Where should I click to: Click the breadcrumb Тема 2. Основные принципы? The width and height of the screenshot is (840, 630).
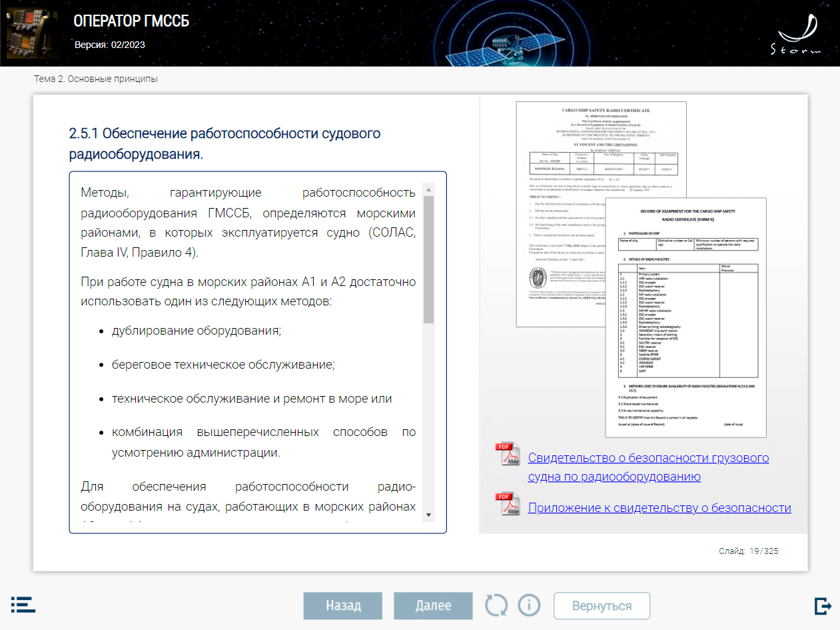click(x=96, y=79)
